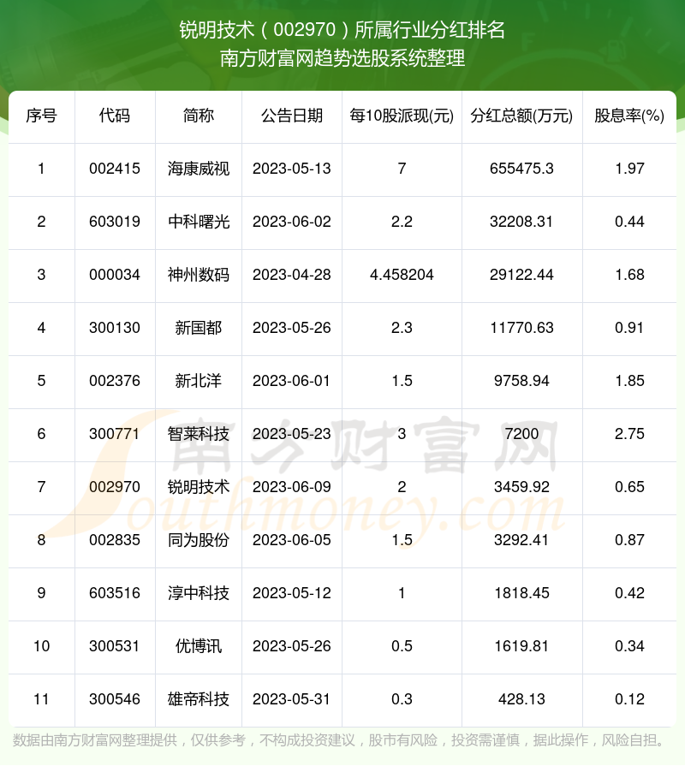Select stock code 300771
This screenshot has width=685, height=784.
point(115,433)
